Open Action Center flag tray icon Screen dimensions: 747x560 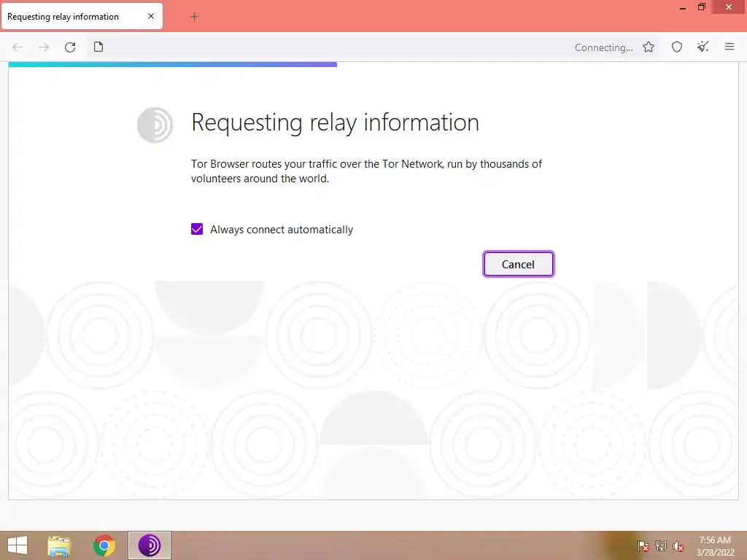tap(643, 546)
